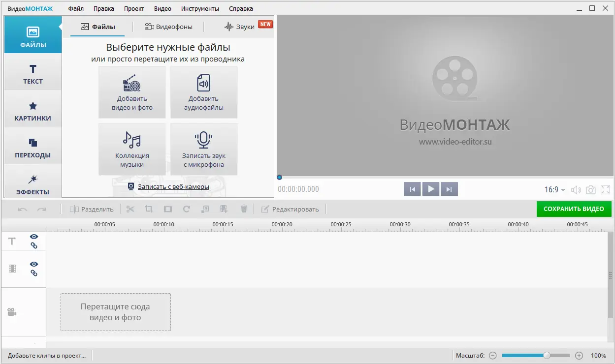
Task: Open the Видео menu
Action: [162, 8]
